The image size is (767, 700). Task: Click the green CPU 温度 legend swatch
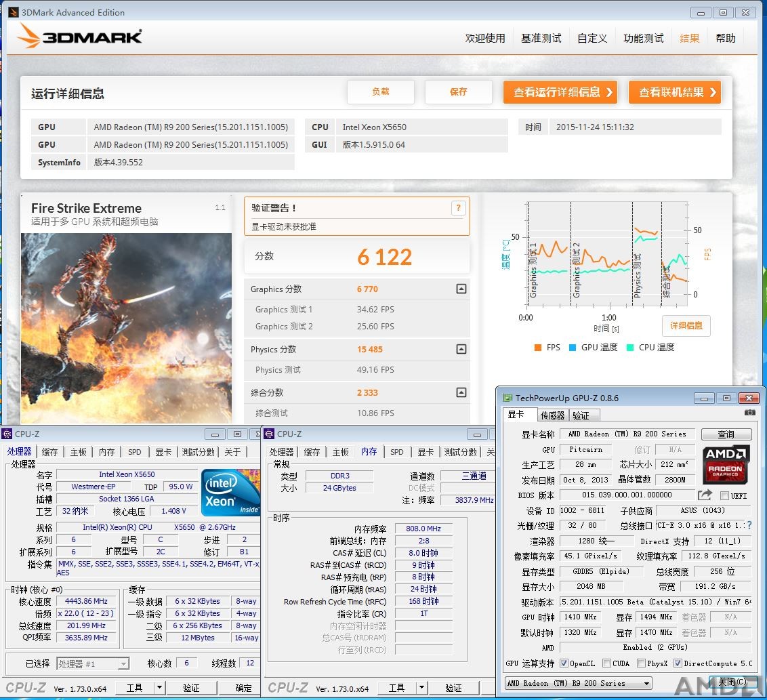(630, 348)
